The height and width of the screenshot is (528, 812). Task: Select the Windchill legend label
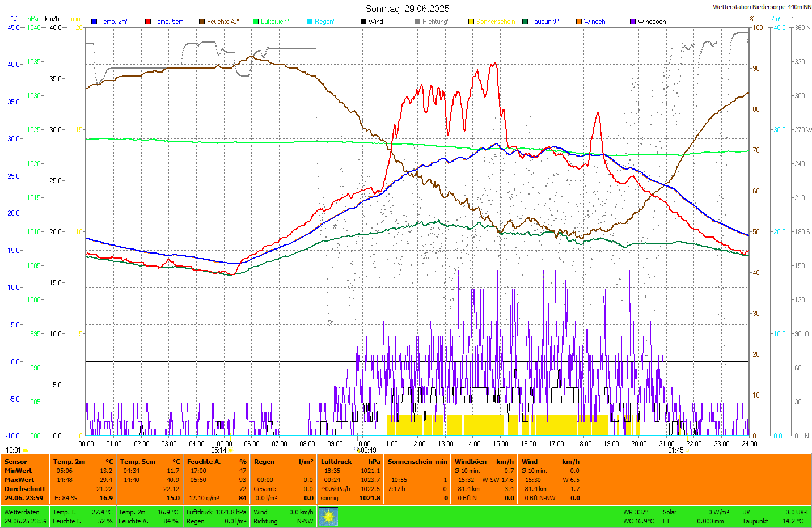[x=596, y=22]
